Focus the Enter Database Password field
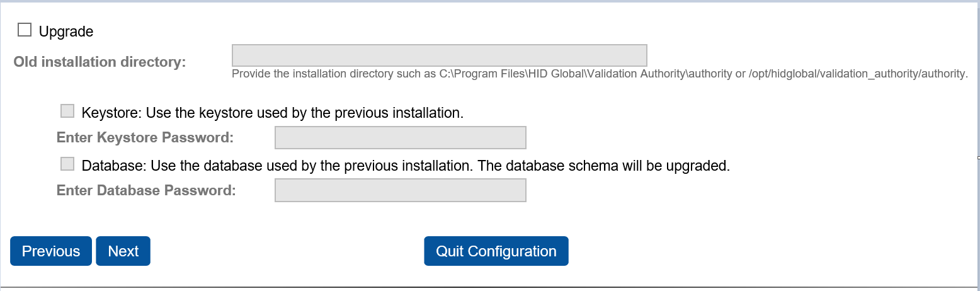This screenshot has width=980, height=291. 400,190
